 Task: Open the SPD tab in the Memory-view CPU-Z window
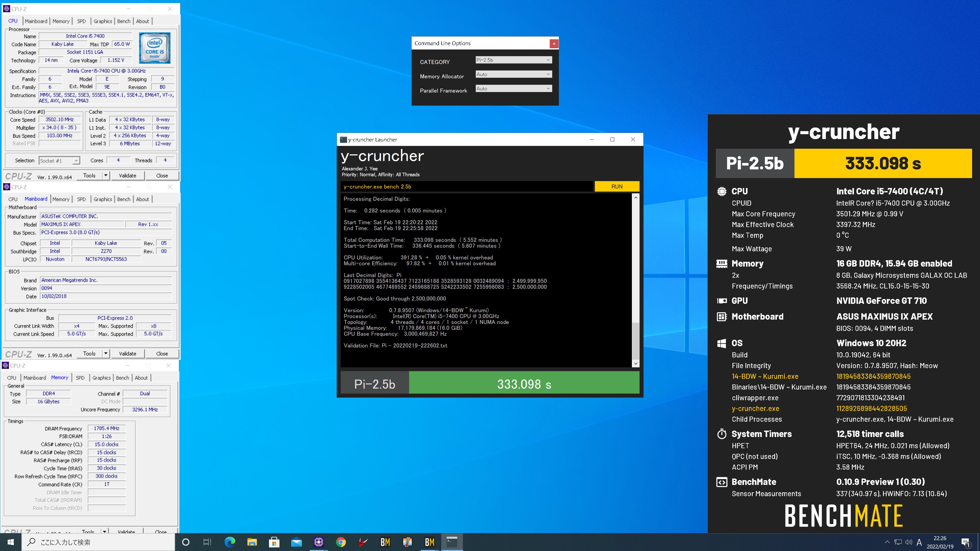click(x=80, y=378)
